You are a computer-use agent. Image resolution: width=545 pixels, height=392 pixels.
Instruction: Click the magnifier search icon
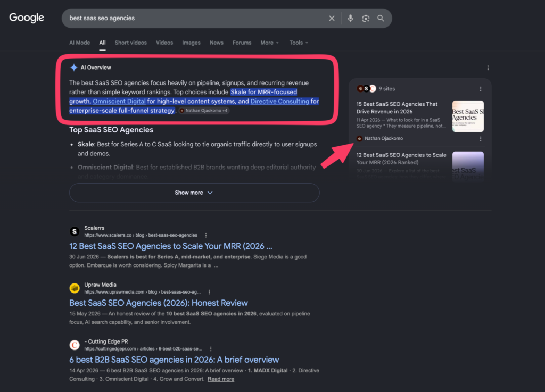pos(381,19)
